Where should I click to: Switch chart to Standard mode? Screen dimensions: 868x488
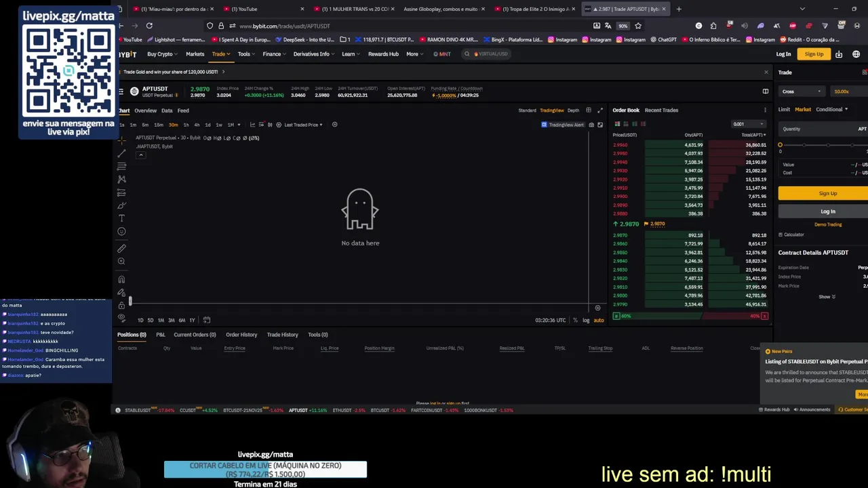pos(527,110)
